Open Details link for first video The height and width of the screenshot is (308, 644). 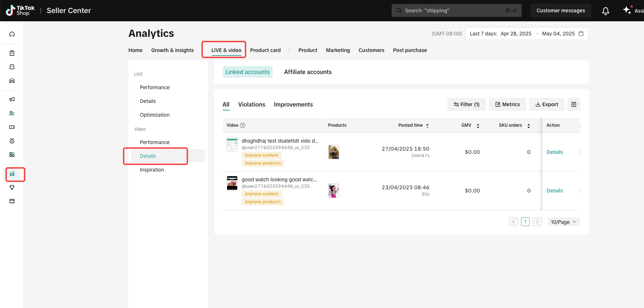pos(554,152)
